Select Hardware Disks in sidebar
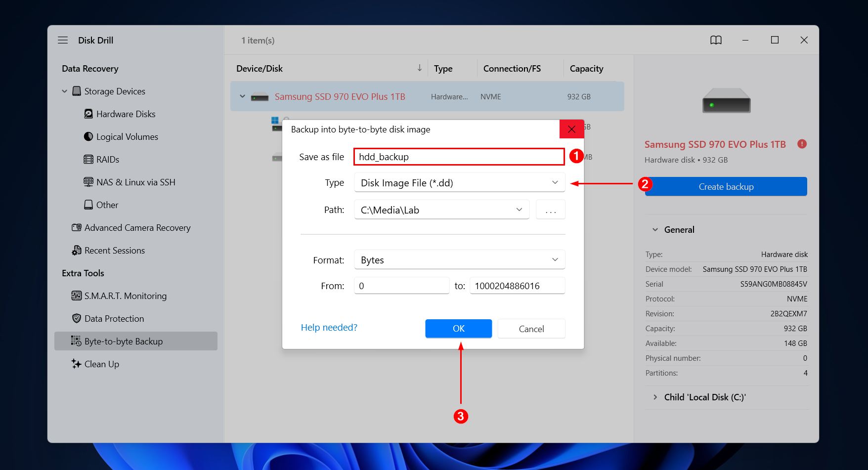This screenshot has width=868, height=470. [126, 114]
